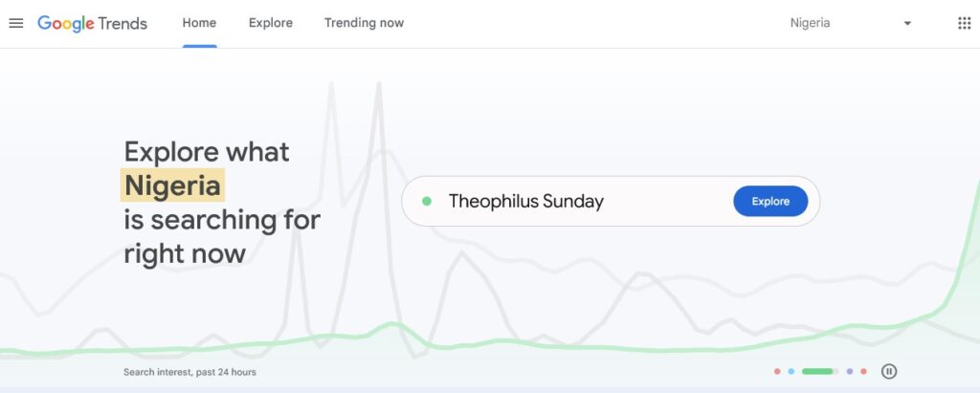Click the Google Trends logo
The height and width of the screenshot is (393, 980).
tap(93, 24)
